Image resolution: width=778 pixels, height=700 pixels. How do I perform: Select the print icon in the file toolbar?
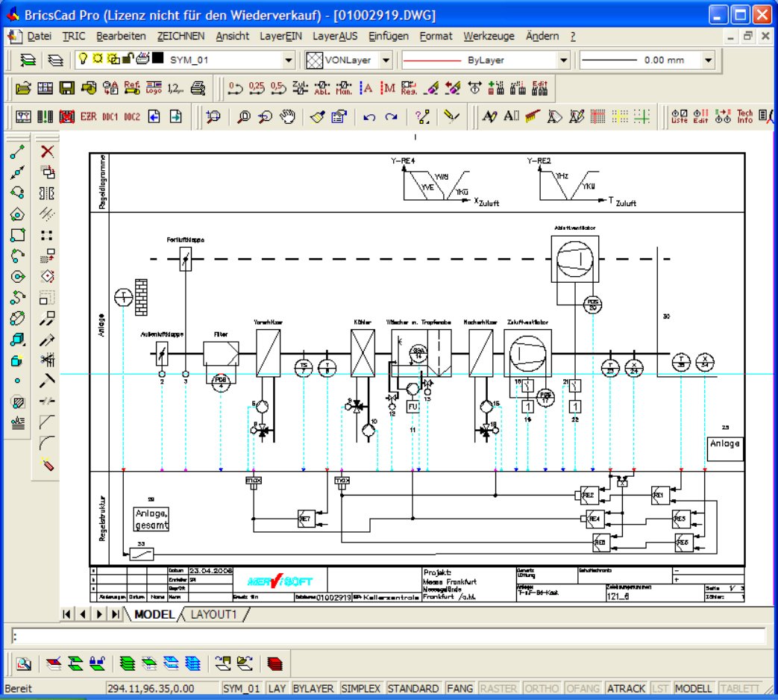[x=196, y=90]
